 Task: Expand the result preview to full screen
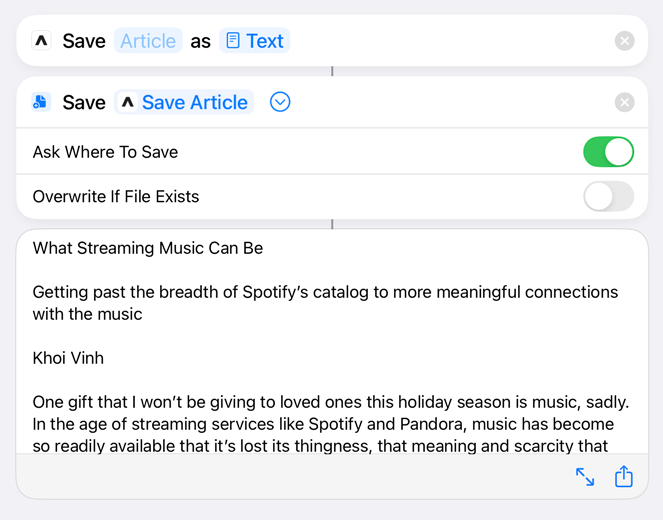tap(585, 477)
